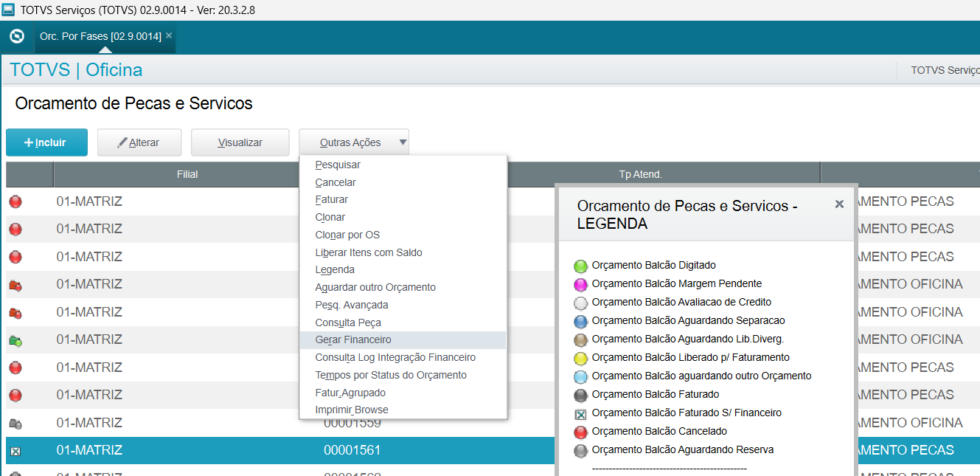Click the green workshop status icon
Image resolution: width=980 pixels, height=476 pixels.
tap(15, 340)
